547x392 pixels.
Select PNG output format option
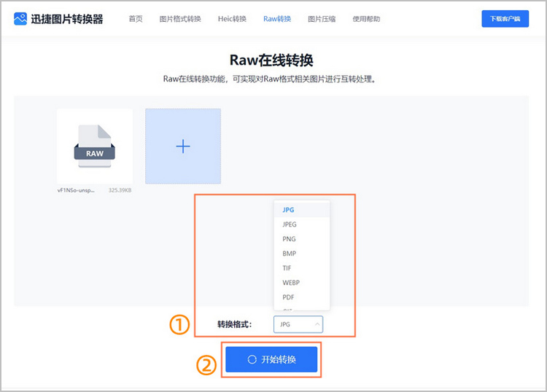click(289, 239)
